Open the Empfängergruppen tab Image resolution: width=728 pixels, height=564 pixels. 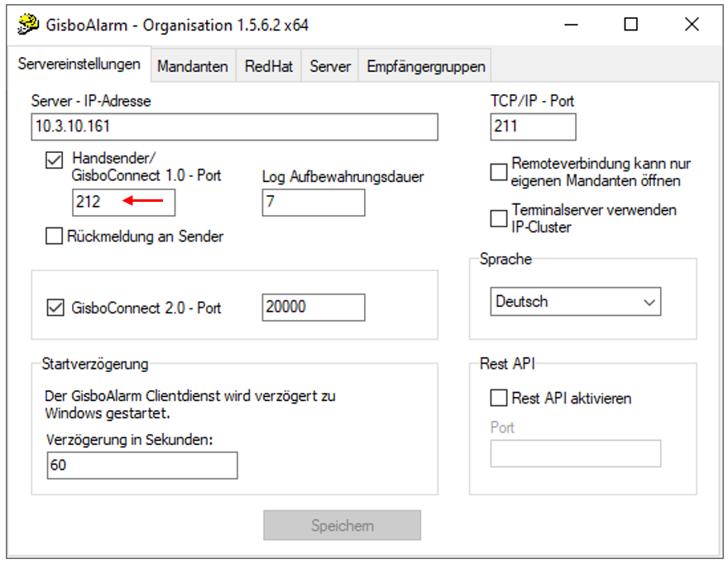click(x=426, y=66)
